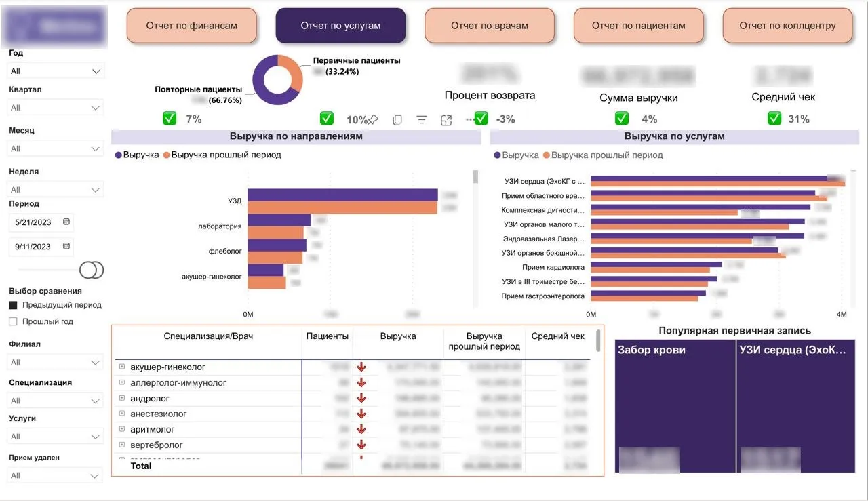This screenshot has width=868, height=501.
Task: Click red down arrow in андролог row
Action: point(361,399)
